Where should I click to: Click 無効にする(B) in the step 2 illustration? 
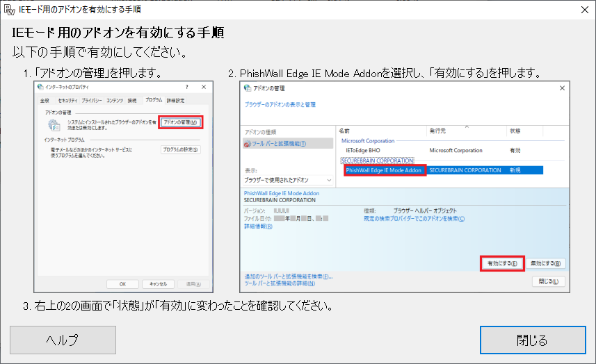(x=545, y=263)
